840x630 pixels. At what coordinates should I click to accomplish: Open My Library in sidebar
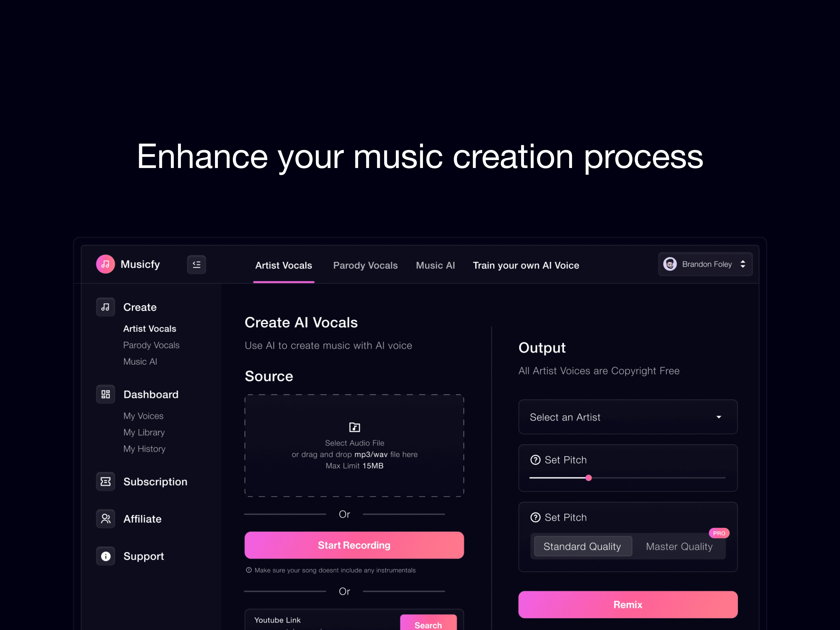pyautogui.click(x=144, y=432)
